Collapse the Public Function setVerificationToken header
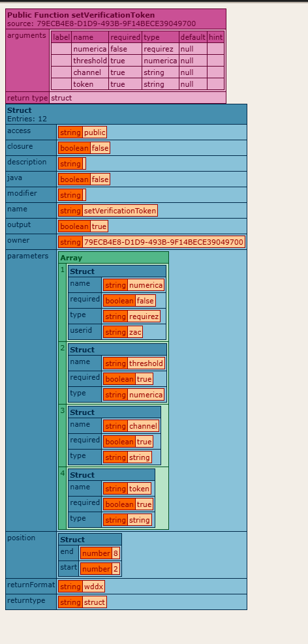The image size is (308, 644). click(115, 19)
